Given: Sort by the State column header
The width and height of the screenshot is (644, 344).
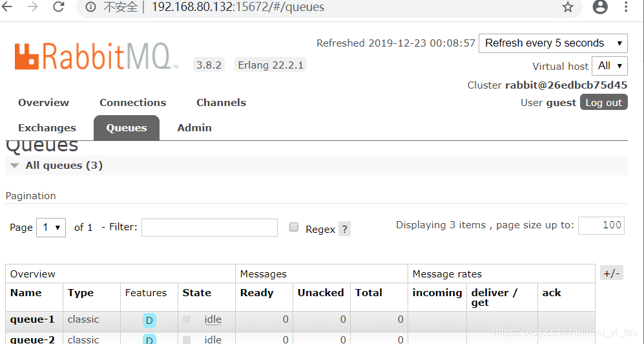Looking at the screenshot, I should click(x=197, y=293).
